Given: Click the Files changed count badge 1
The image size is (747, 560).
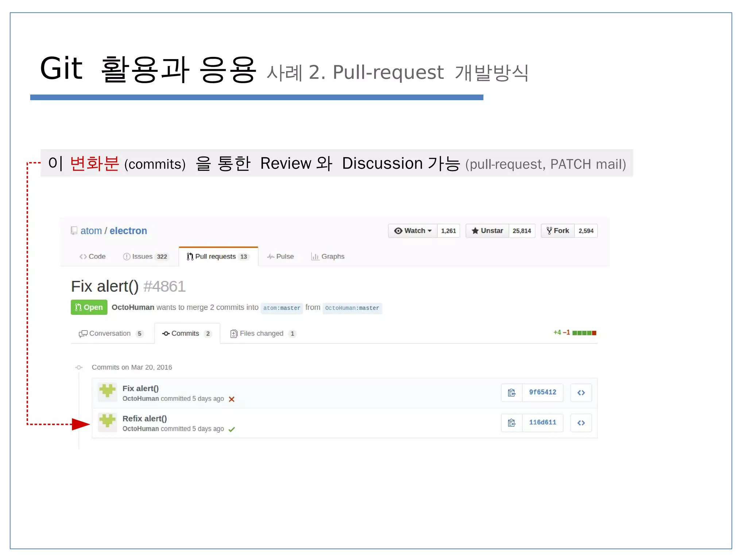Looking at the screenshot, I should tap(292, 334).
